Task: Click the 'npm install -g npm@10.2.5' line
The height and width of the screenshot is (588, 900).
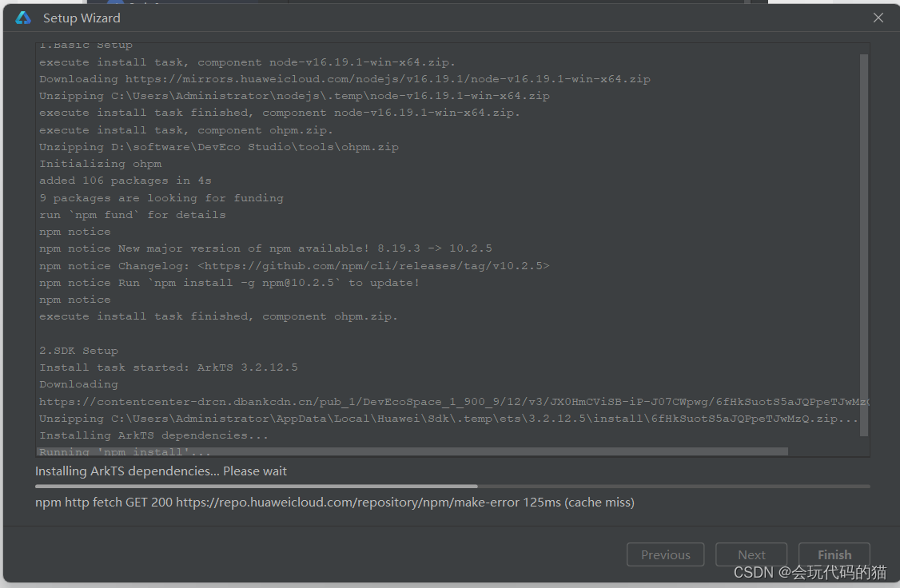Action: (229, 283)
